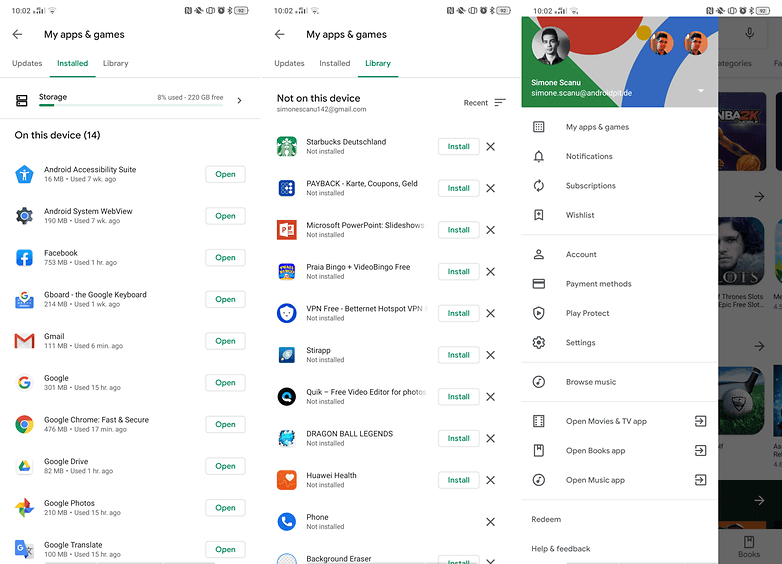This screenshot has width=782, height=564.
Task: Tap the Wishlist bookmark icon
Action: 539,215
